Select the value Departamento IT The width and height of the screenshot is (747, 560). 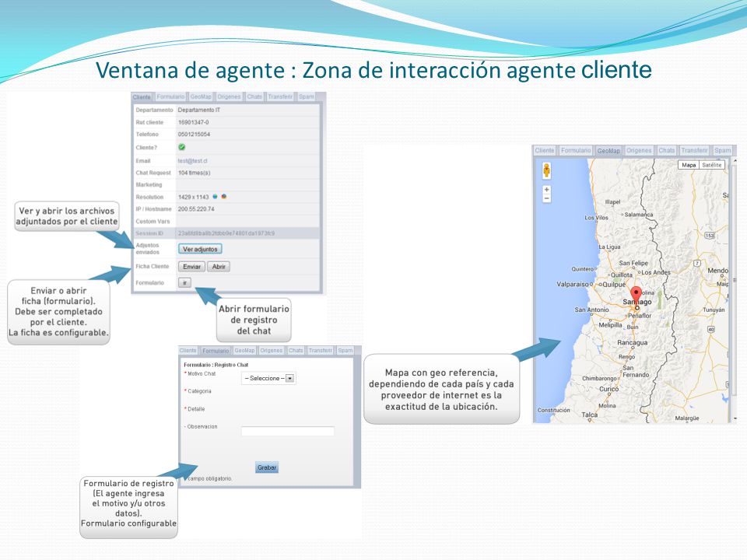199,110
